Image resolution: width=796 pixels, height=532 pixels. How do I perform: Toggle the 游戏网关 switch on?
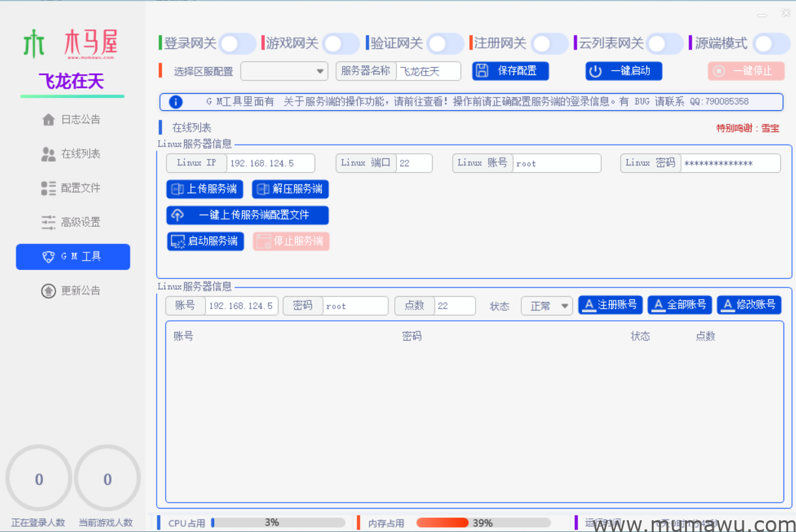click(341, 42)
